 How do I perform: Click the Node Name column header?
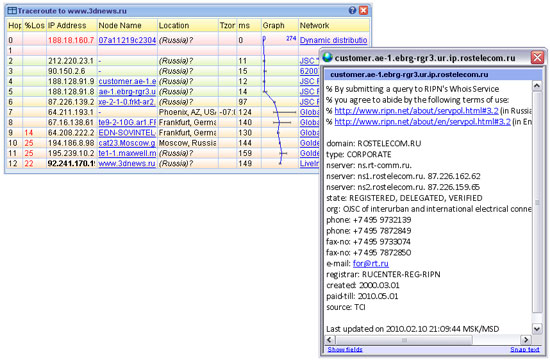[127, 25]
